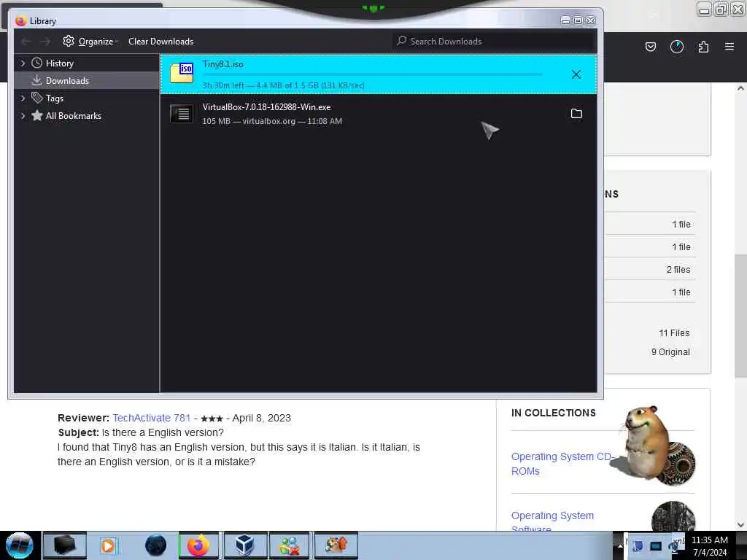The image size is (747, 560).
Task: Open Operating System CD-ROMs collection link
Action: [562, 463]
